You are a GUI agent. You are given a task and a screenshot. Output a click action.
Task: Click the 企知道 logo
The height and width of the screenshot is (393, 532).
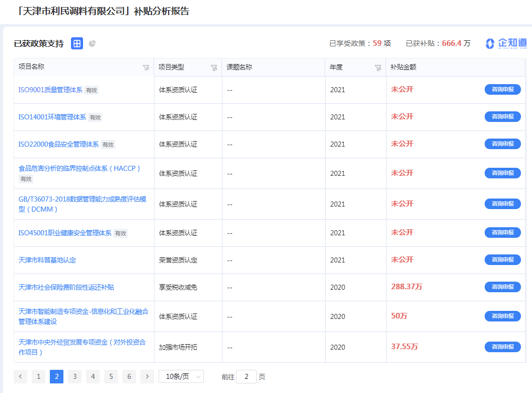point(506,43)
